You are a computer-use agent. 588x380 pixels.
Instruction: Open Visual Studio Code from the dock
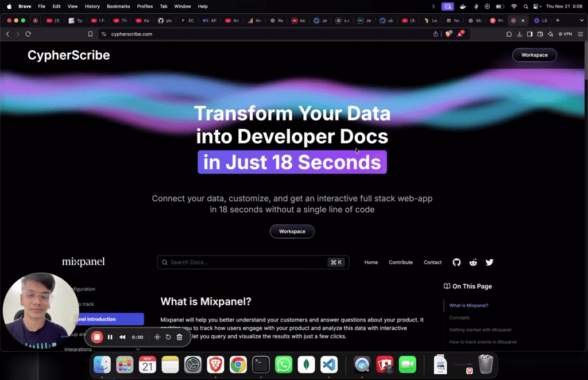pos(329,365)
